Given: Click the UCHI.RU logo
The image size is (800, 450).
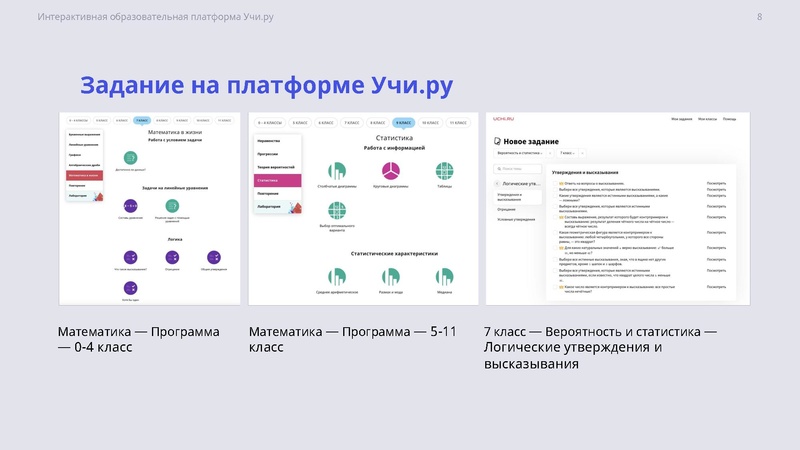Looking at the screenshot, I should (x=504, y=119).
